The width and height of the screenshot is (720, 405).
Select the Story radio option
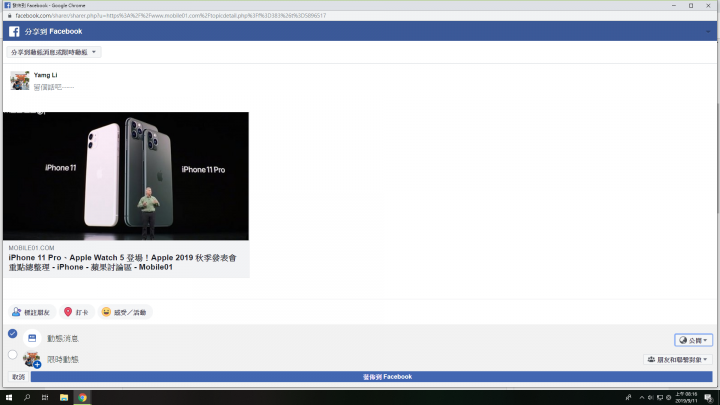coord(12,354)
